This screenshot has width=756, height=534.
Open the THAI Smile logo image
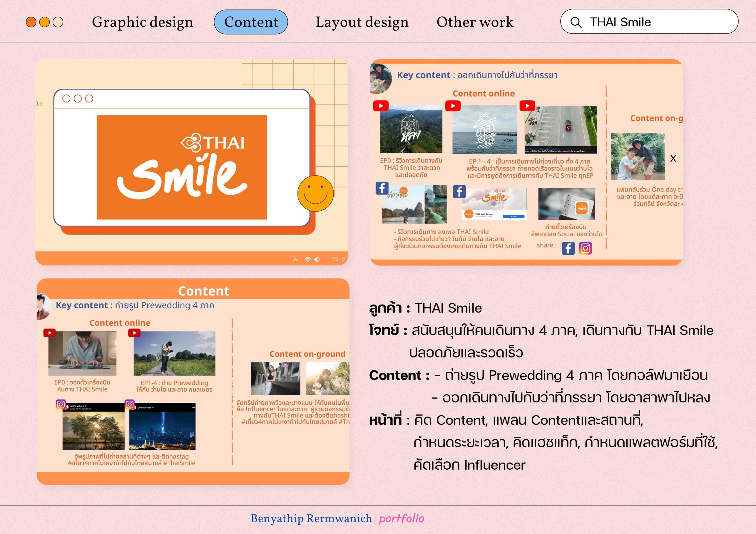point(181,167)
